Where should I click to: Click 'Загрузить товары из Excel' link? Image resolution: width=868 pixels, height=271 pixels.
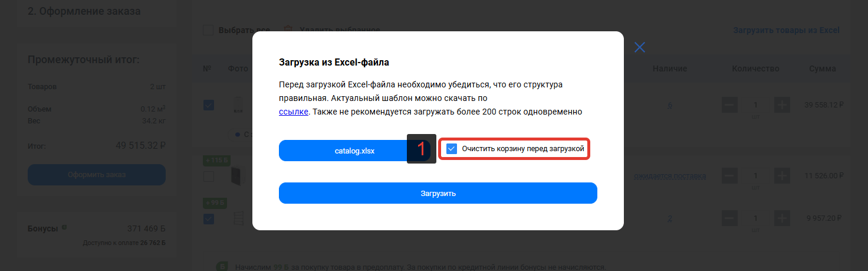coord(785,30)
